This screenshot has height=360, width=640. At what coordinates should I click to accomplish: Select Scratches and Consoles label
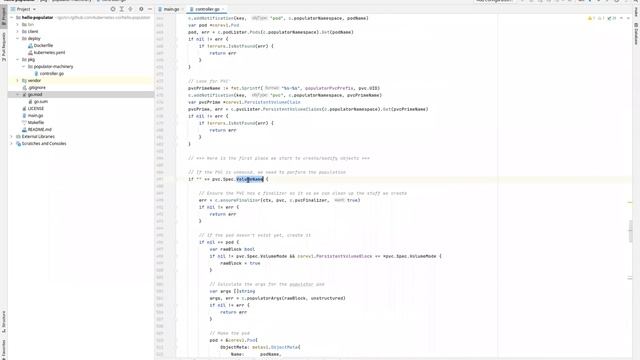pos(44,143)
